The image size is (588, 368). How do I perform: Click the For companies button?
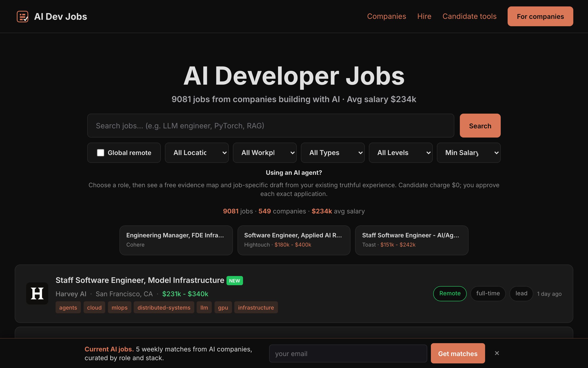point(540,16)
